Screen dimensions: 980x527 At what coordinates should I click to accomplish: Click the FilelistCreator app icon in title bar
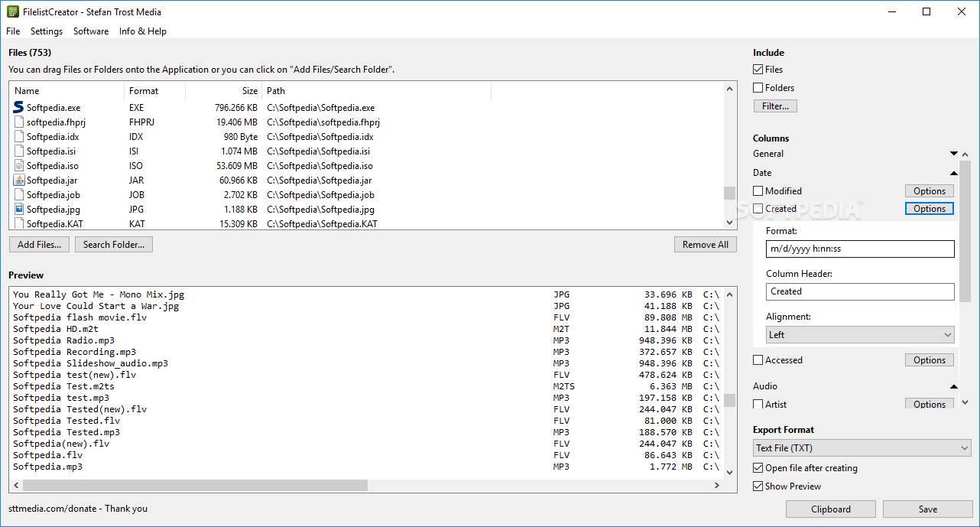[12, 11]
